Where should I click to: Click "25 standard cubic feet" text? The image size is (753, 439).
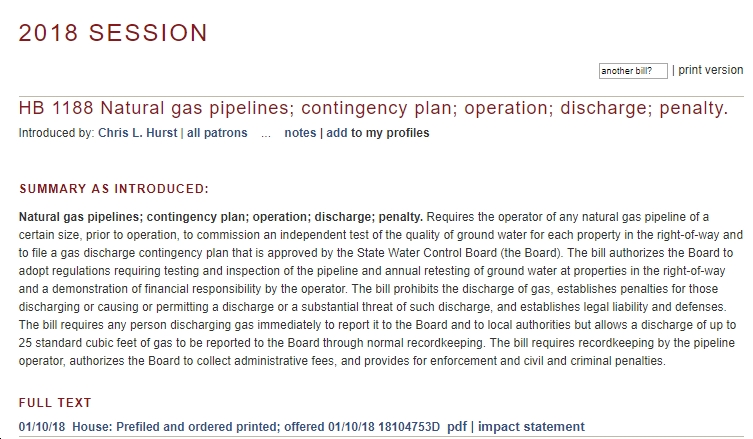[85, 343]
